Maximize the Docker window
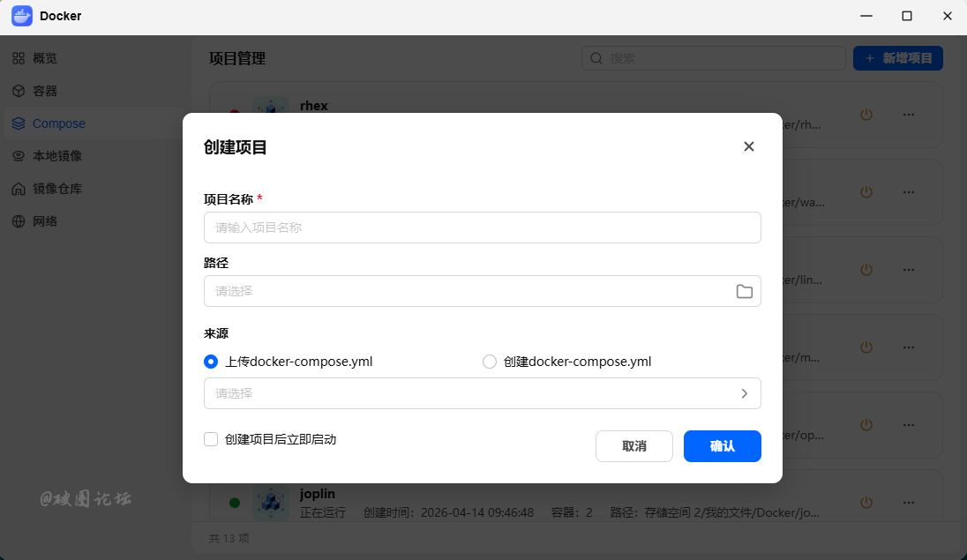The width and height of the screenshot is (967, 560). 907,16
